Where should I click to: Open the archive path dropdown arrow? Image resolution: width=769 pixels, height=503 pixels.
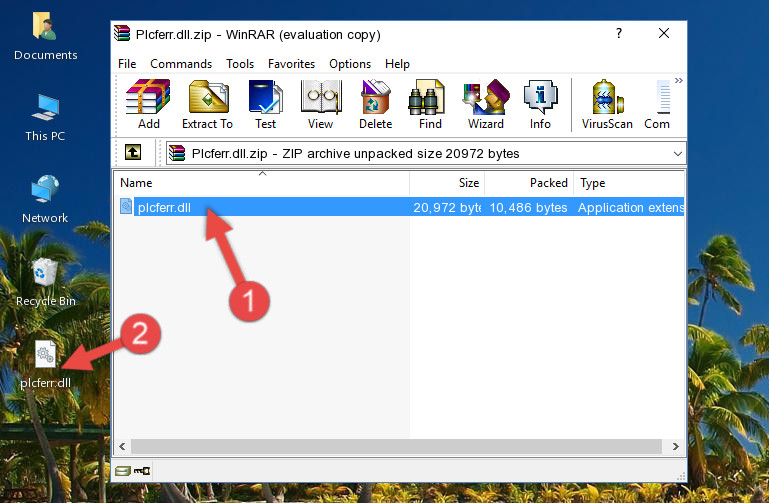click(678, 153)
